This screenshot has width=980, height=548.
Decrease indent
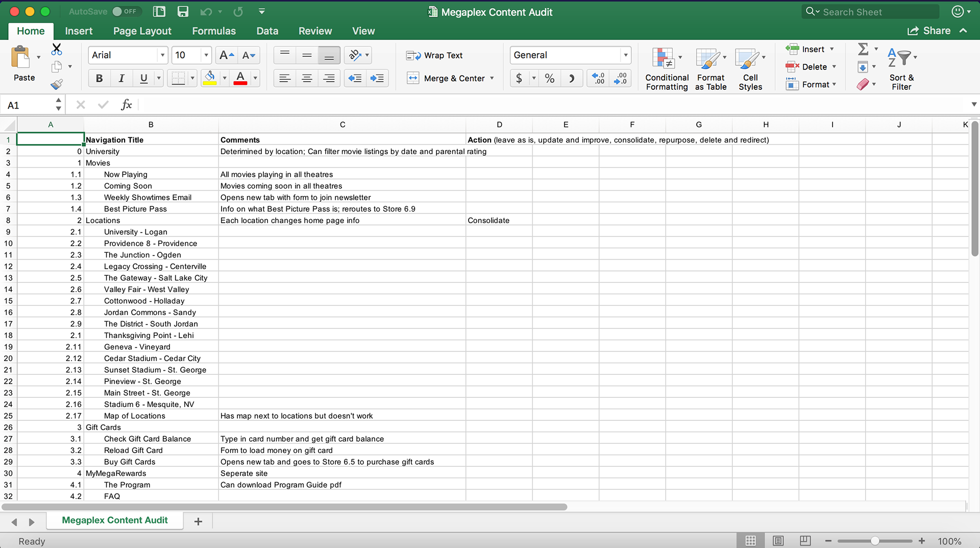(355, 78)
